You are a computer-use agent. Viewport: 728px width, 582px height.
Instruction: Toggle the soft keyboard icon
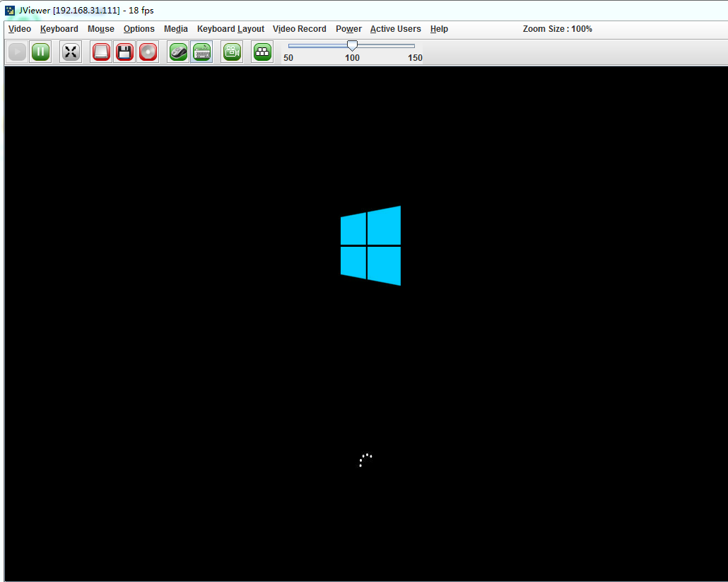coord(201,52)
